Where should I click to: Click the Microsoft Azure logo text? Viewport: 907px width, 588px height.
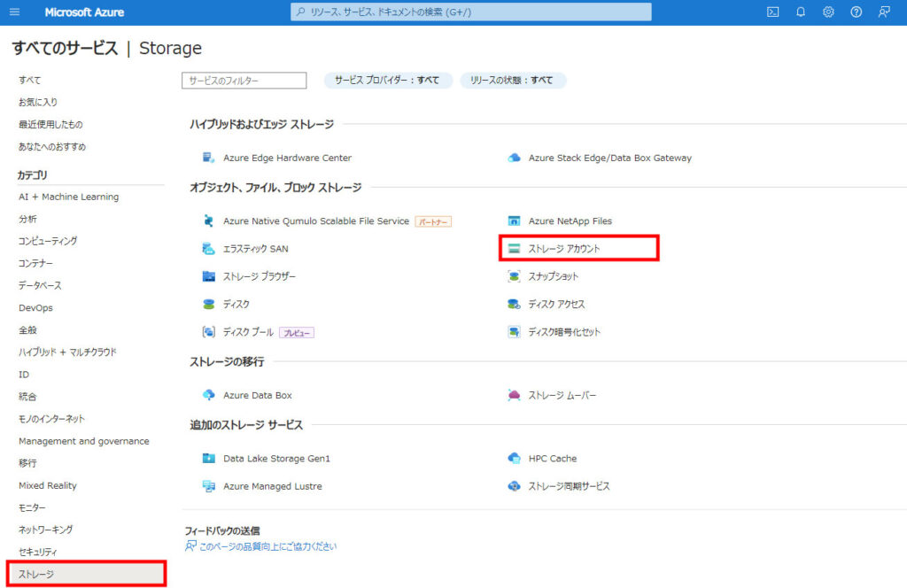click(x=84, y=12)
